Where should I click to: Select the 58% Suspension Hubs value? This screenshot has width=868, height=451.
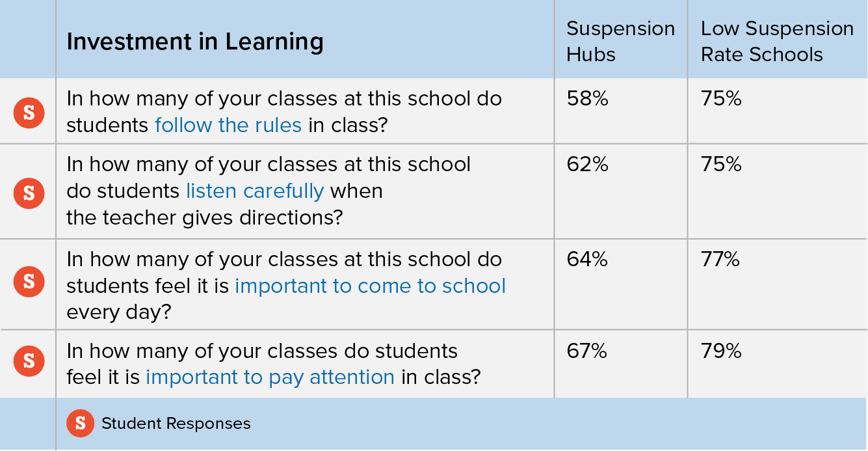point(587,99)
